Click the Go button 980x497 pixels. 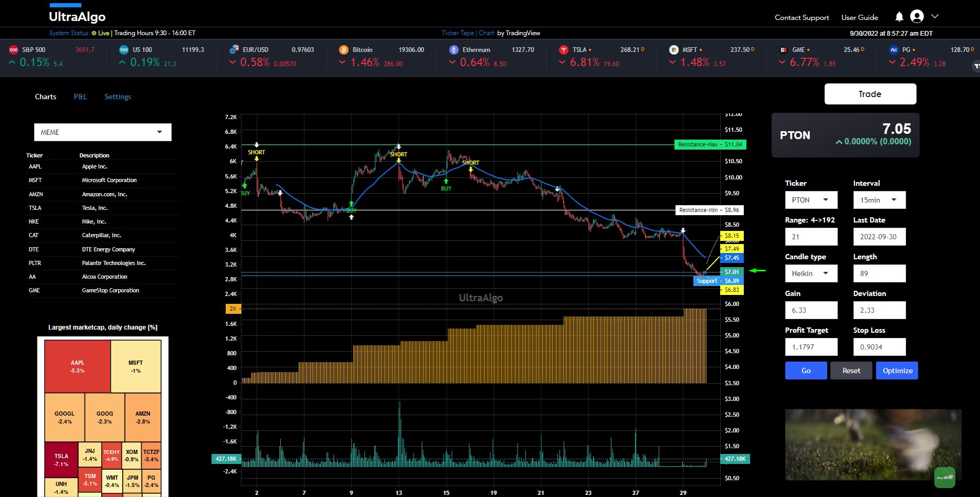click(x=806, y=371)
